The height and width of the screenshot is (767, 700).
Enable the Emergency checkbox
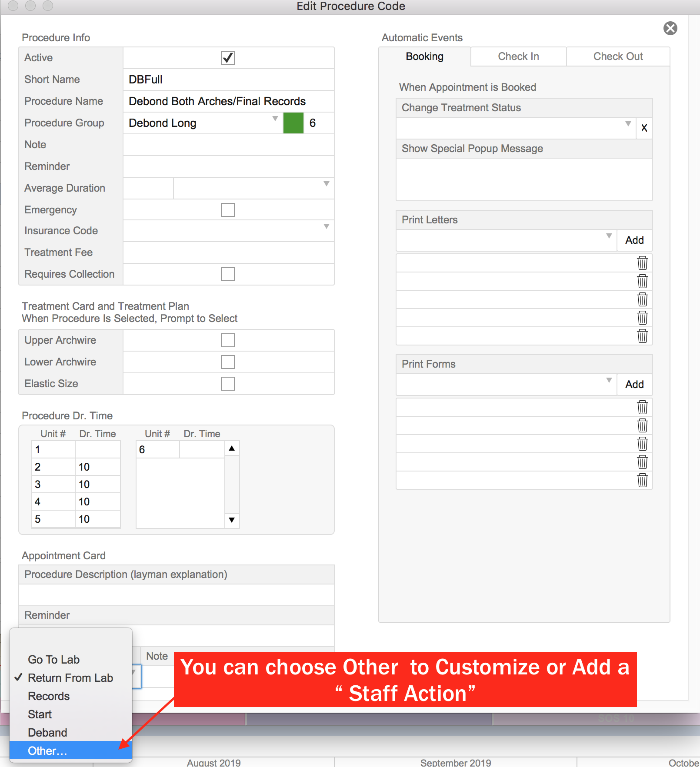[227, 210]
